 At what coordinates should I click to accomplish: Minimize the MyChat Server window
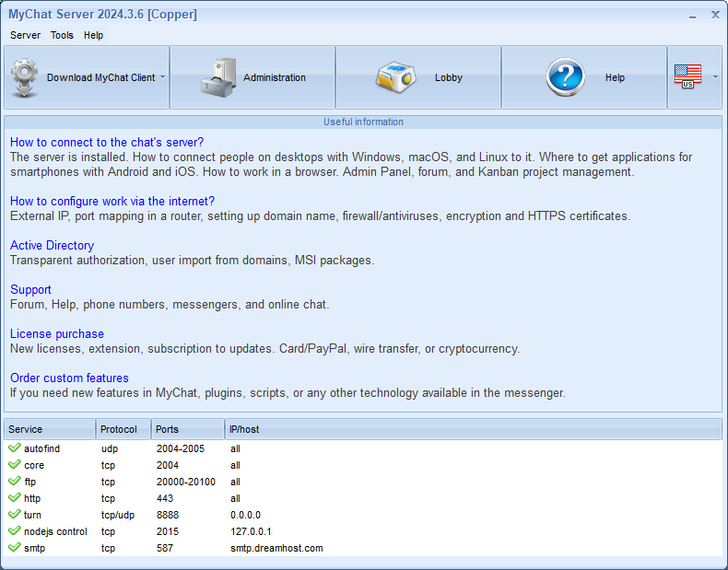[692, 16]
